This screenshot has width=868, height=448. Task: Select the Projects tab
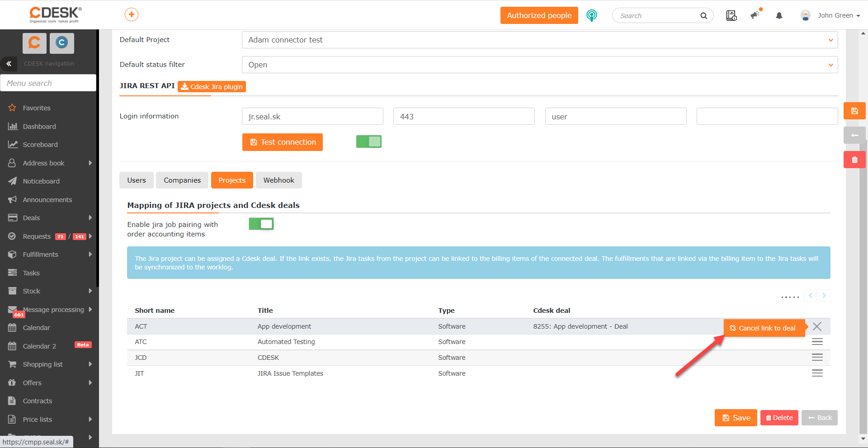pyautogui.click(x=232, y=180)
